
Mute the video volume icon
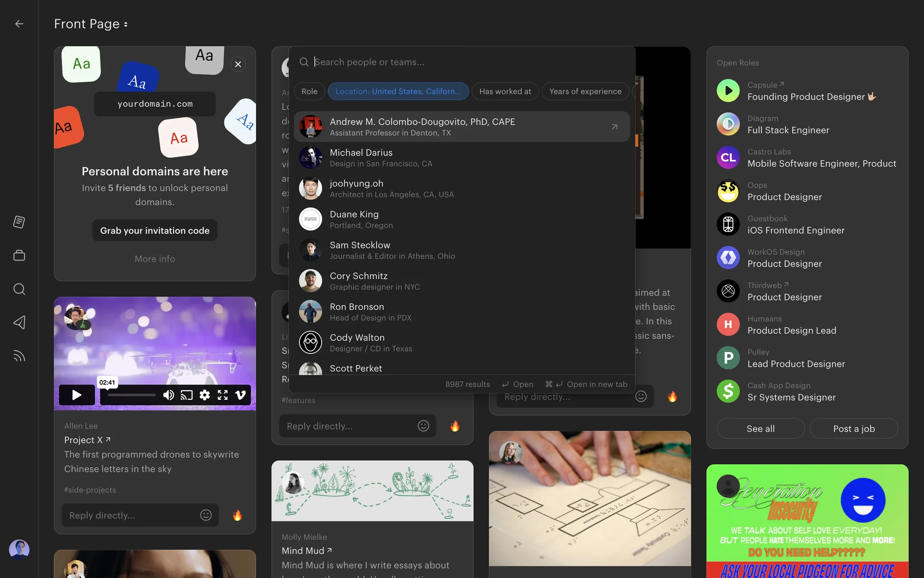coord(168,395)
